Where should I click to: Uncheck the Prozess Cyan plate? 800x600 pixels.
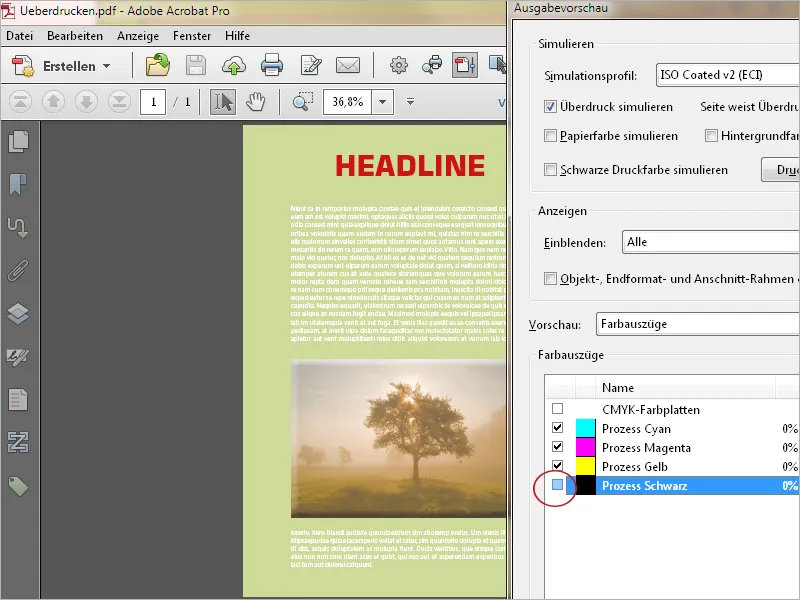[x=558, y=429]
